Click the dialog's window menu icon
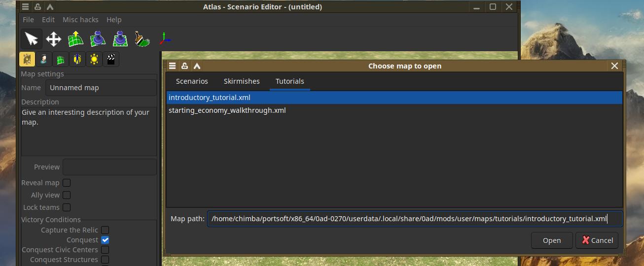644x266 pixels. pos(172,66)
